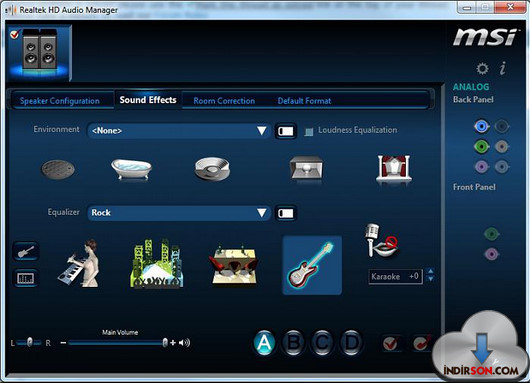Open the Equalizer Rock dropdown list
Image resolution: width=530 pixels, height=383 pixels.
point(179,213)
